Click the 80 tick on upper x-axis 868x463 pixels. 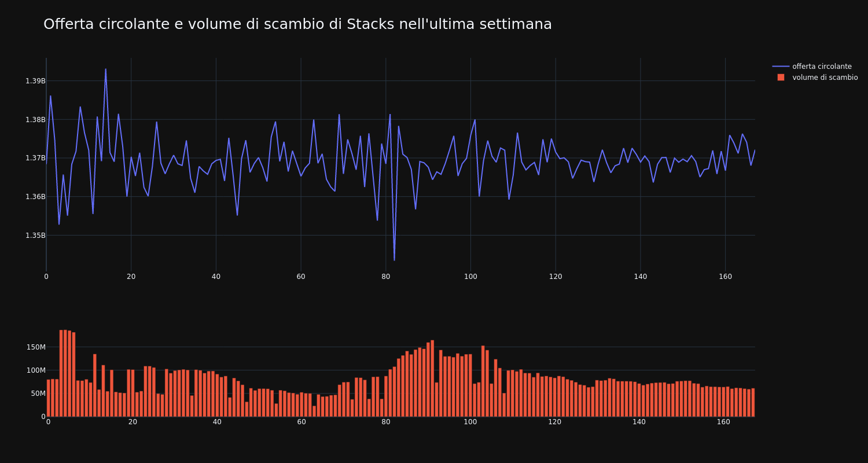(x=385, y=277)
